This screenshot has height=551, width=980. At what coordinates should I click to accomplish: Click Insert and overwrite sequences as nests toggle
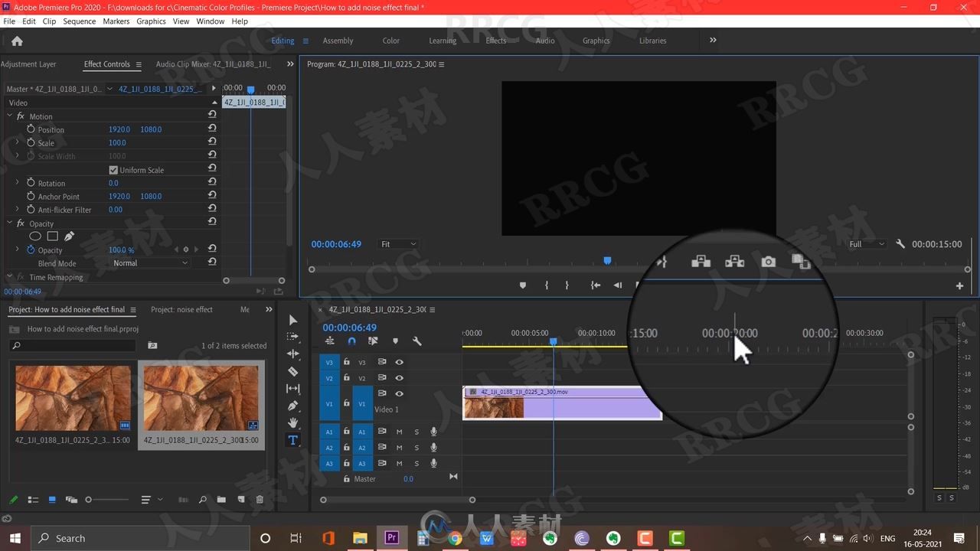click(330, 341)
